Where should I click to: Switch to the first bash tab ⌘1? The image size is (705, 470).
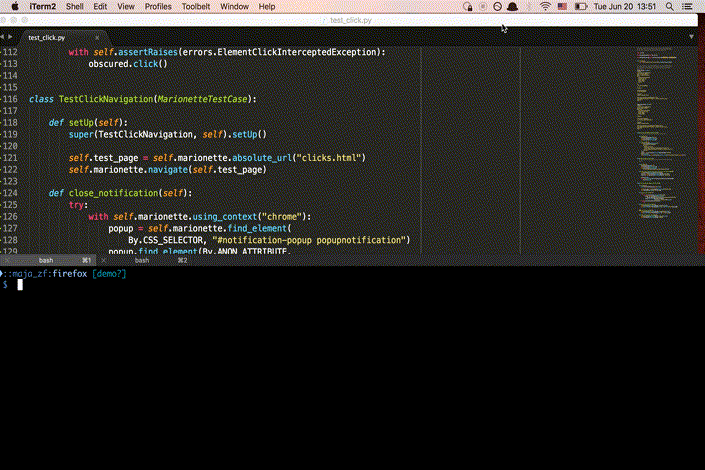point(50,260)
